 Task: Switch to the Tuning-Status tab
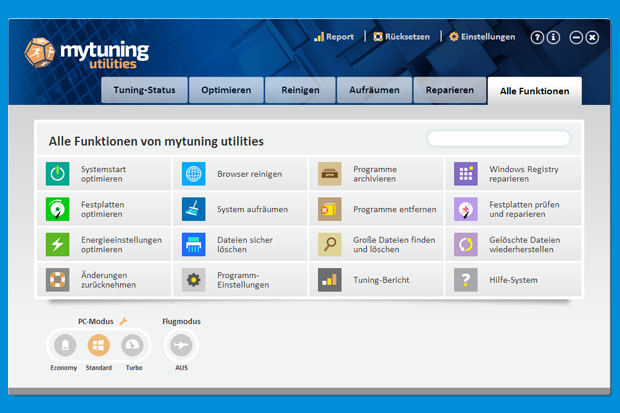pyautogui.click(x=144, y=90)
